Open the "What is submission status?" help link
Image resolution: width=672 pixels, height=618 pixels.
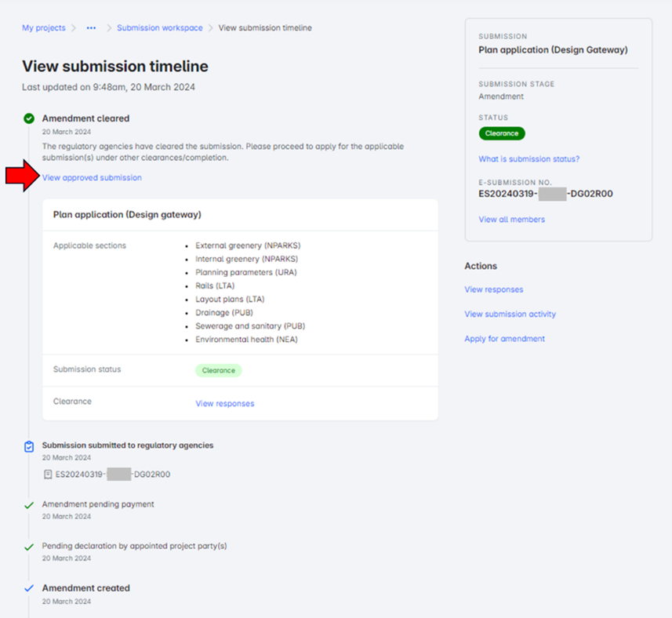point(529,158)
